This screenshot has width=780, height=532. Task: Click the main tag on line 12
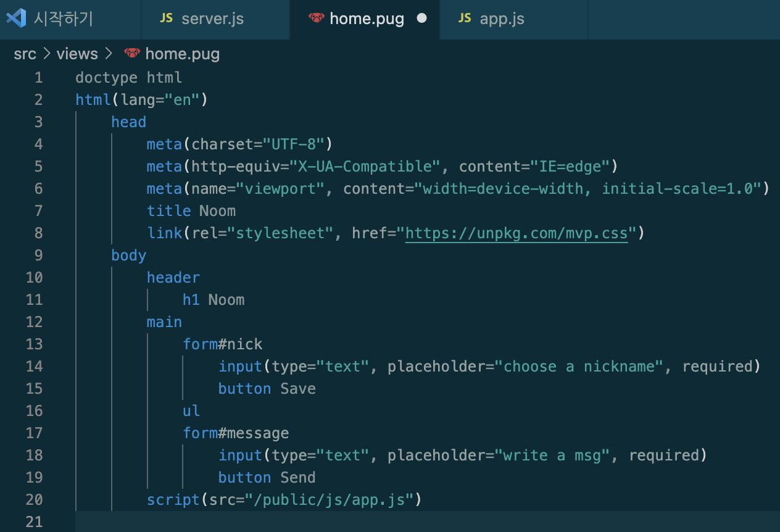(x=165, y=322)
